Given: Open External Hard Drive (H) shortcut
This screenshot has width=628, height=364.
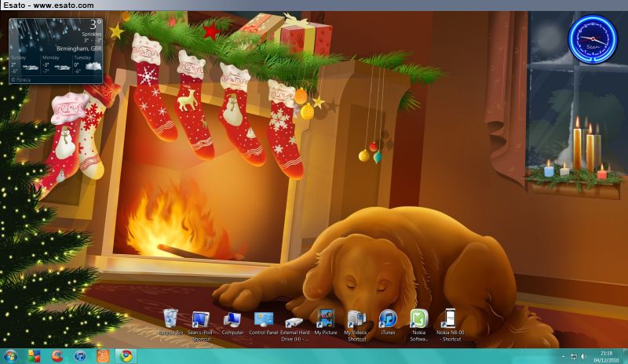Looking at the screenshot, I should [295, 329].
